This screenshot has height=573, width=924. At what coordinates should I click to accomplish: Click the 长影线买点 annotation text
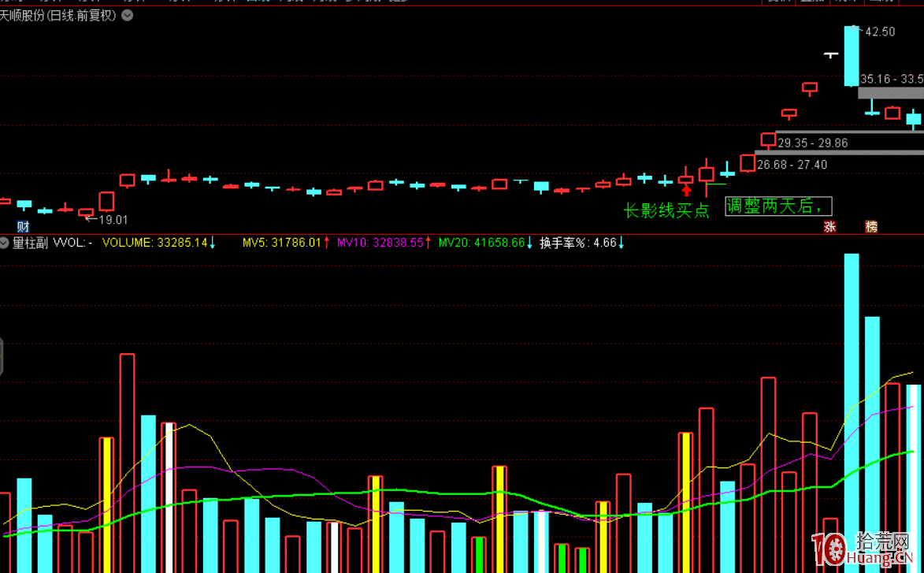coord(666,210)
